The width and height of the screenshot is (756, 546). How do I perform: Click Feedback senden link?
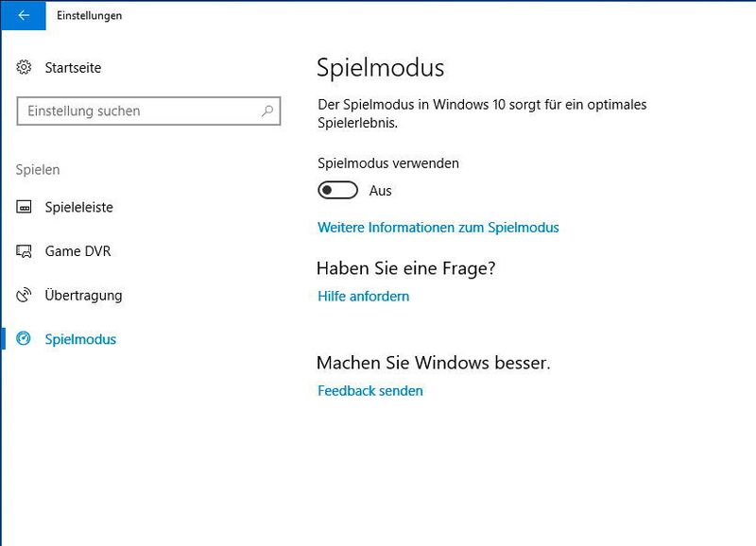(x=370, y=391)
